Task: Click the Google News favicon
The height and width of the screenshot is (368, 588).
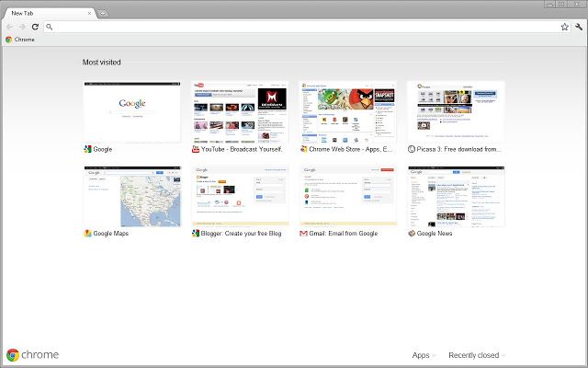Action: pos(412,233)
